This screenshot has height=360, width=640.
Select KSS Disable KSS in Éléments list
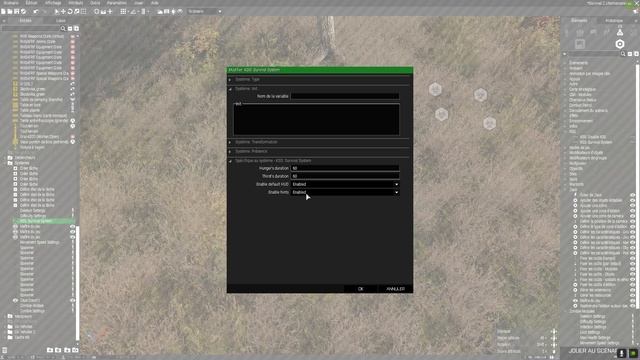pos(593,137)
